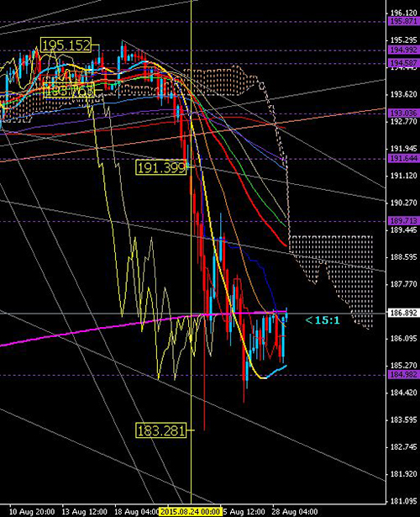This screenshot has width=420, height=517.
Task: Click the 195.871 purple level tag
Action: (x=403, y=21)
